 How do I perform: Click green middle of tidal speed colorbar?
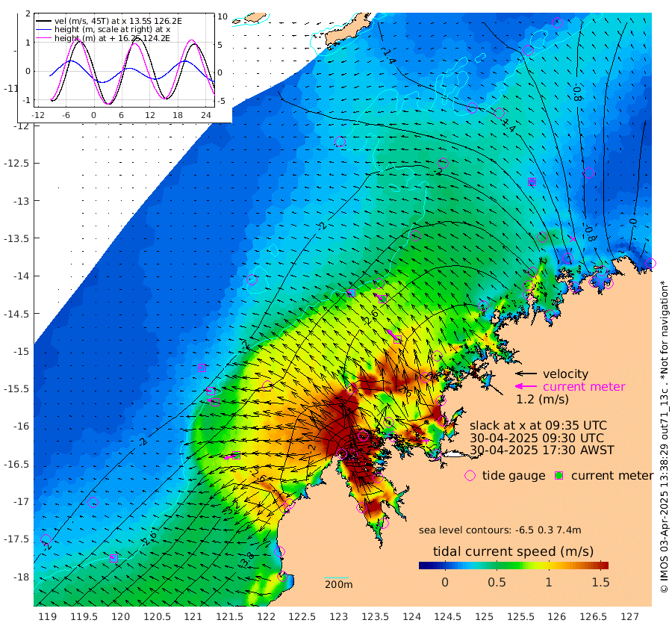click(514, 565)
